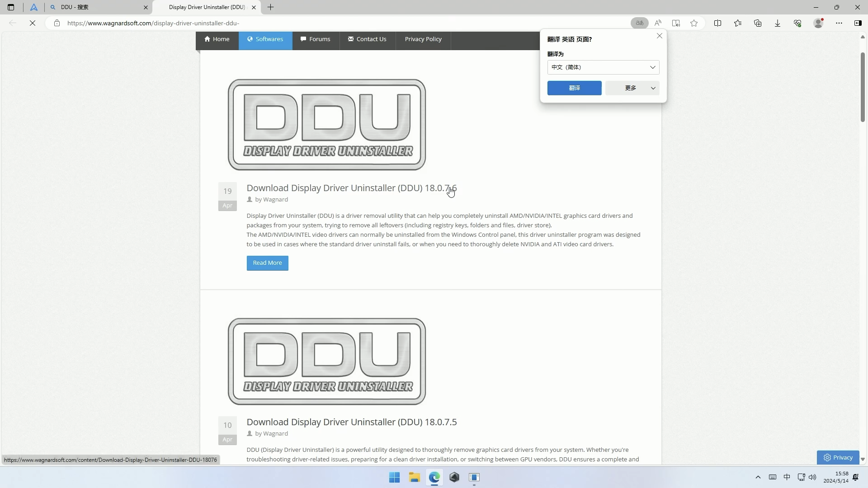Open Collections from the browser toolbar
This screenshot has height=488, width=868.
[x=758, y=23]
